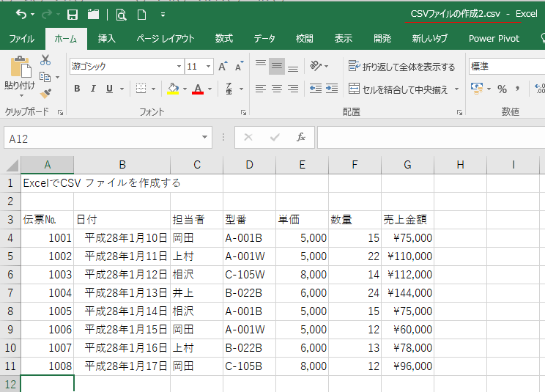This screenshot has height=392, width=545.
Task: Open the font name dropdown
Action: click(177, 67)
